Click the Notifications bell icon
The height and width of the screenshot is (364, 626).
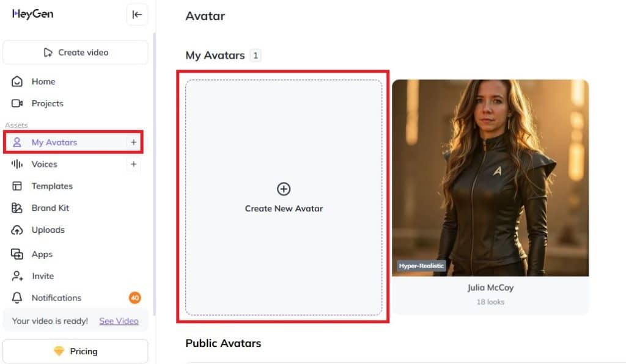click(17, 298)
